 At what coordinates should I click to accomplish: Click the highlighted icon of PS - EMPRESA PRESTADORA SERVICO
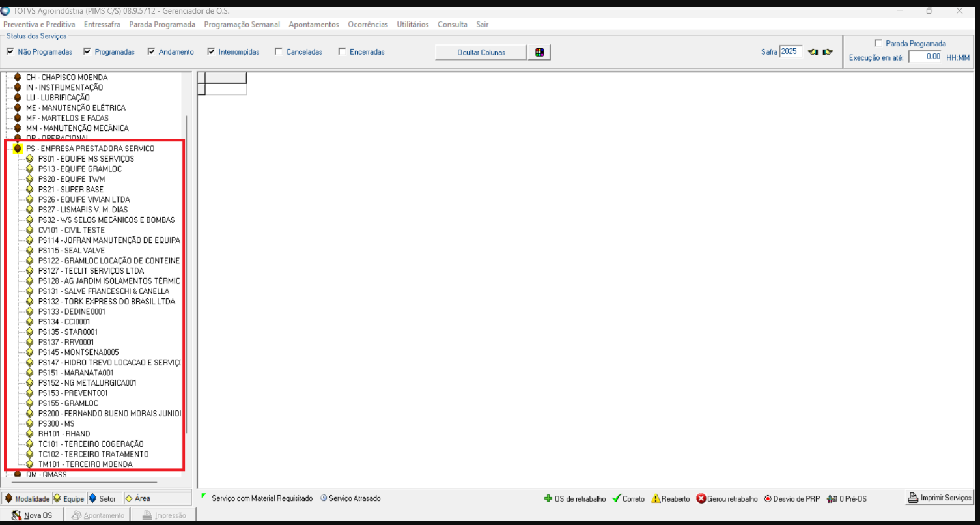[18, 149]
